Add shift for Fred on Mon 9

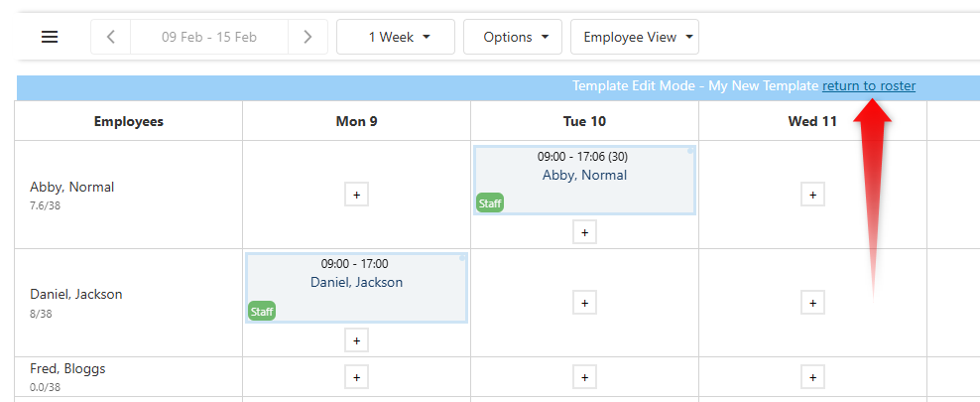click(x=356, y=377)
